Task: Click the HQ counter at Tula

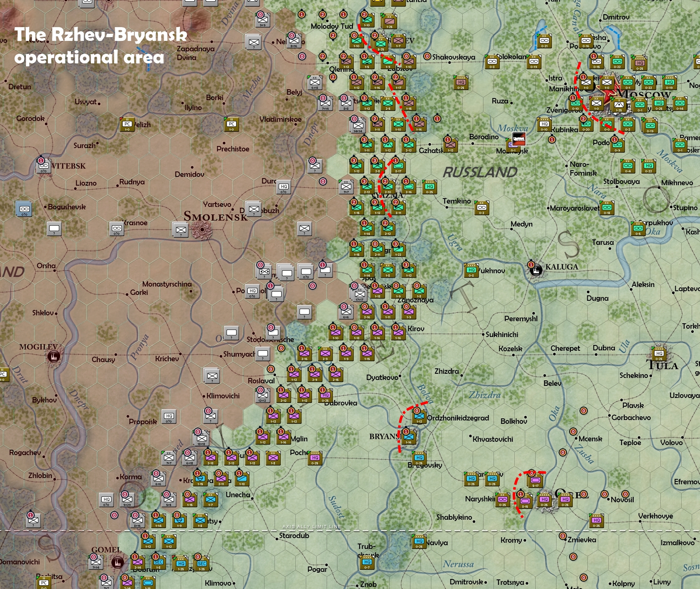Action: [x=659, y=354]
